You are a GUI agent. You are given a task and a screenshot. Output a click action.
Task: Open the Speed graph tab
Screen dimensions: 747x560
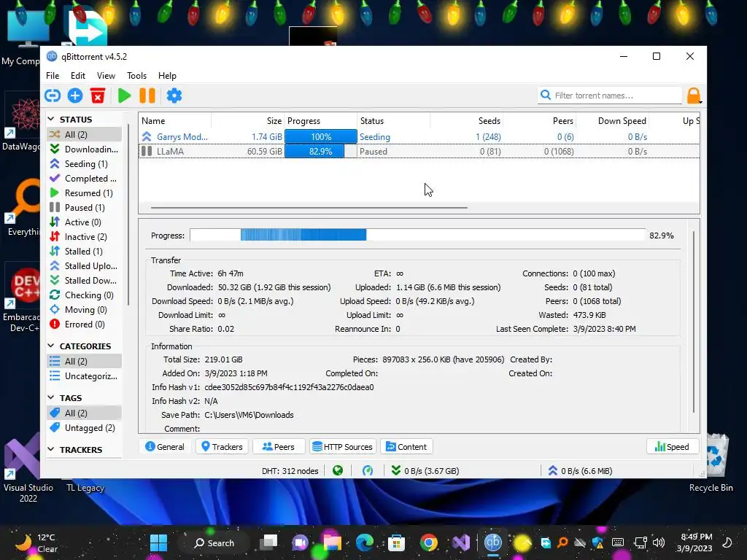(x=672, y=447)
